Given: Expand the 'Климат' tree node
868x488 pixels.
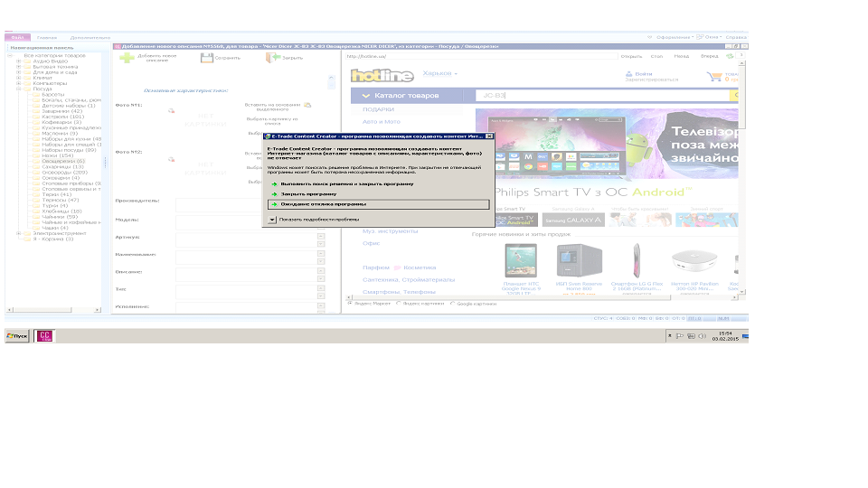Looking at the screenshot, I should tap(18, 78).
